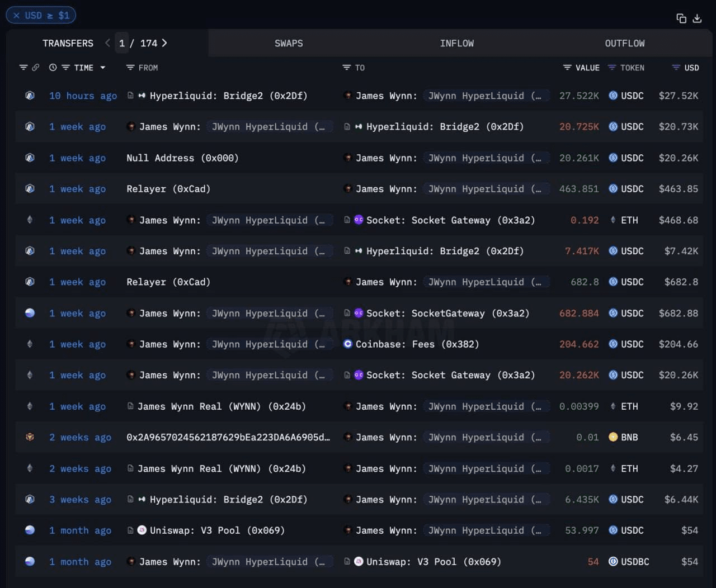Remove the USD ≥ $1 filter chip
This screenshot has height=588, width=716.
[17, 16]
